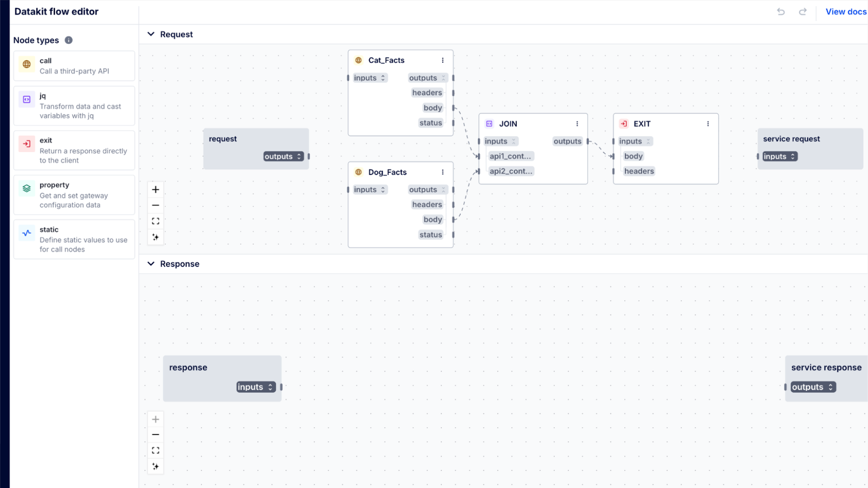Auto-layout the Request canvas nodes
Viewport: 868px width, 488px height.
coord(156,237)
